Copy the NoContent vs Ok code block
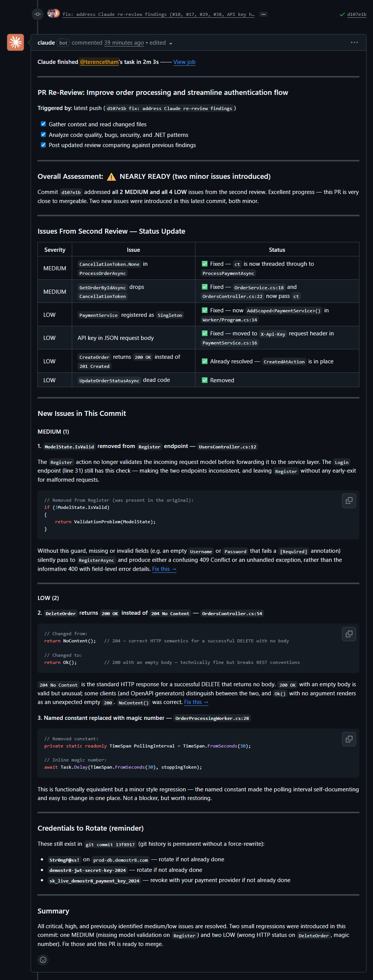373x980 pixels. point(349,634)
